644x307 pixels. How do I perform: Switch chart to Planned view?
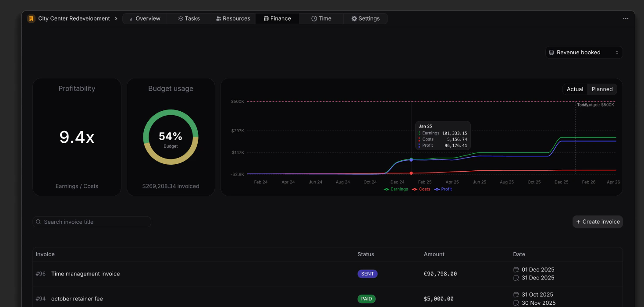click(x=602, y=89)
